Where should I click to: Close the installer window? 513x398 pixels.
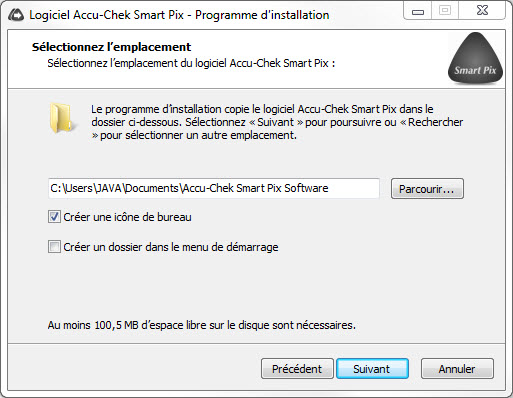pos(482,11)
